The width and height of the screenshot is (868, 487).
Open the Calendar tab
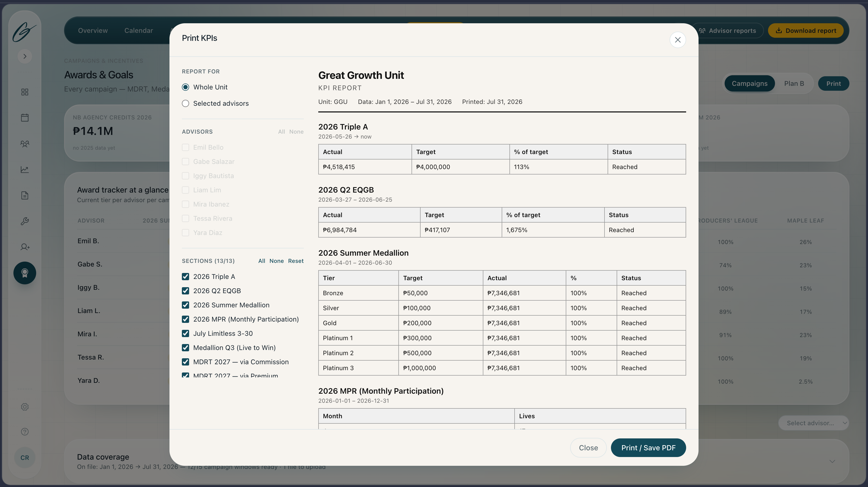pos(138,30)
